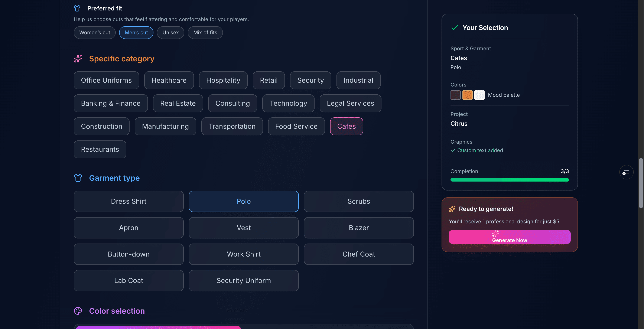644x329 pixels.
Task: Select the Women's cut fit option
Action: click(94, 33)
